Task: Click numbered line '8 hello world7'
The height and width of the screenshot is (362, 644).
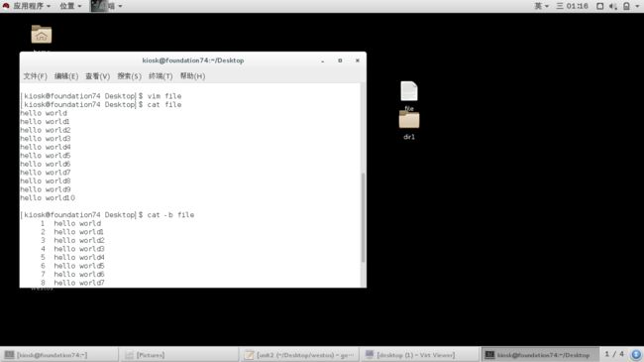Action: [72, 283]
